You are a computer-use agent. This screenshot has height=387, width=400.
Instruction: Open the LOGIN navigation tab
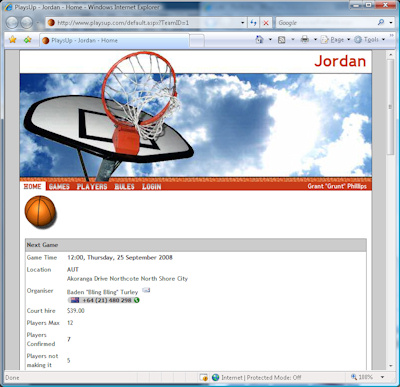click(152, 187)
